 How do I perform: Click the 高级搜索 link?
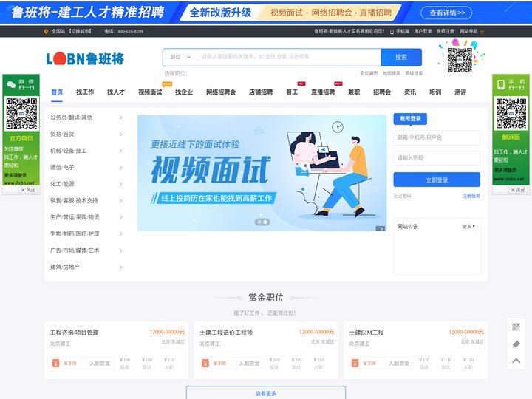(x=414, y=73)
